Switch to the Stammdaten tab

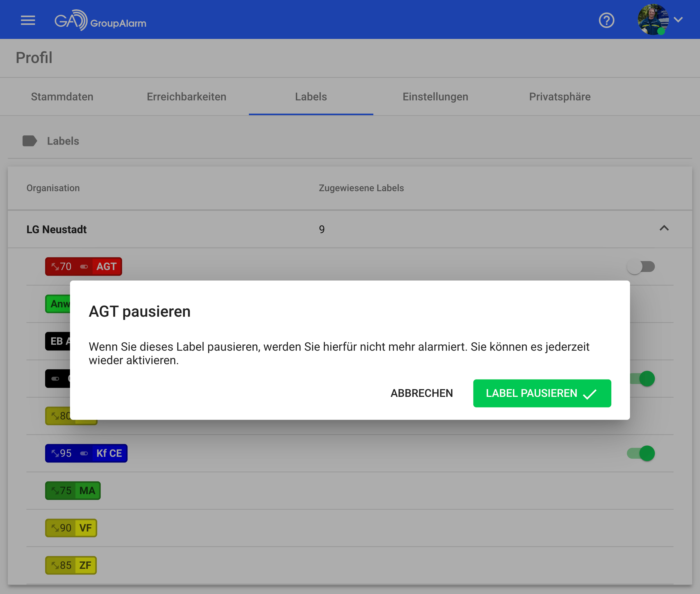62,97
